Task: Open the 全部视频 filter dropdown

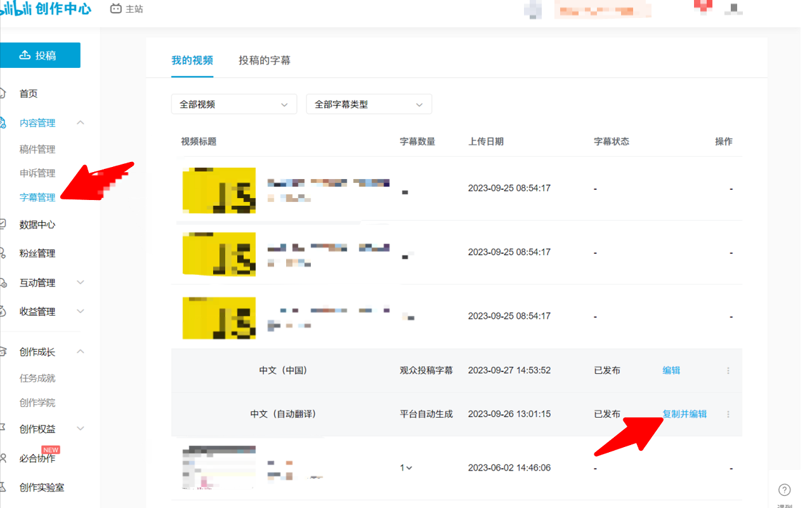Action: click(233, 104)
